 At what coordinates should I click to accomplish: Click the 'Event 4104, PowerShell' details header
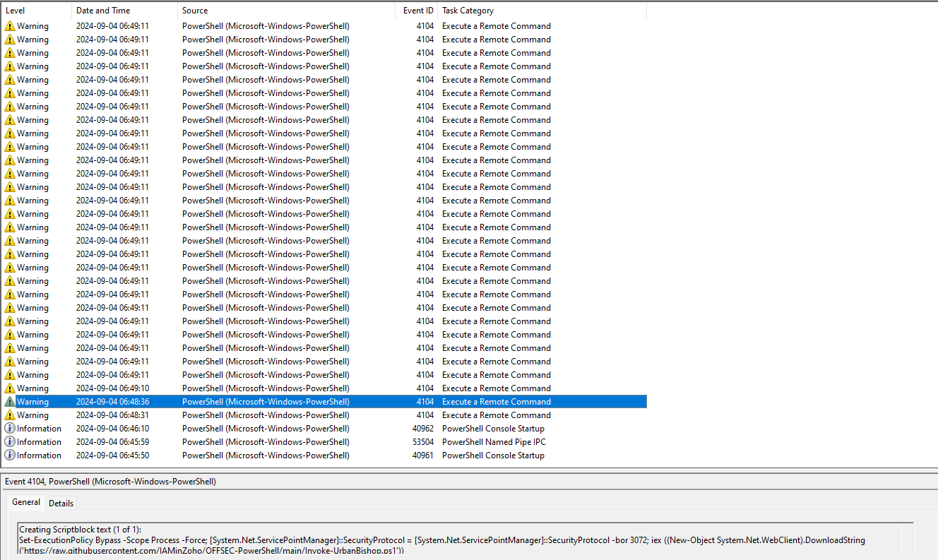pos(110,482)
